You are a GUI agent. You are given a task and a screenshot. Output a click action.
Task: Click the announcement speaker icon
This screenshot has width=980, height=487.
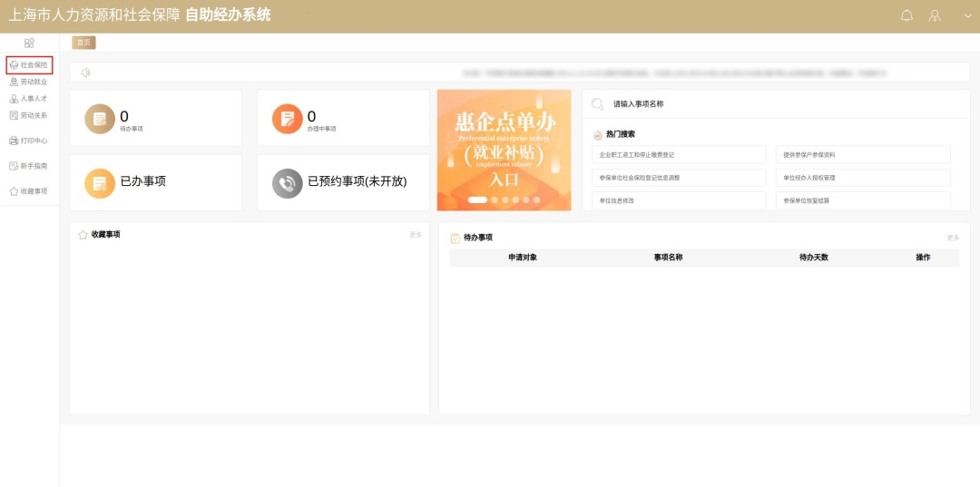pos(85,73)
